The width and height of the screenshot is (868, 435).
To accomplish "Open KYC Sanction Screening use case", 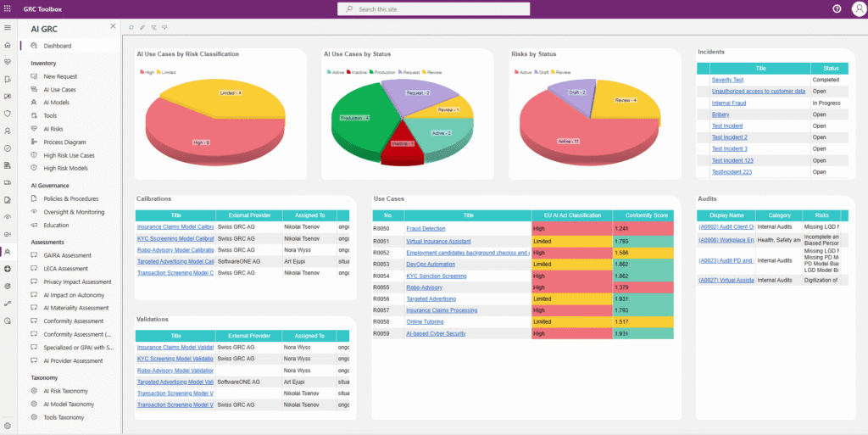I will point(437,276).
